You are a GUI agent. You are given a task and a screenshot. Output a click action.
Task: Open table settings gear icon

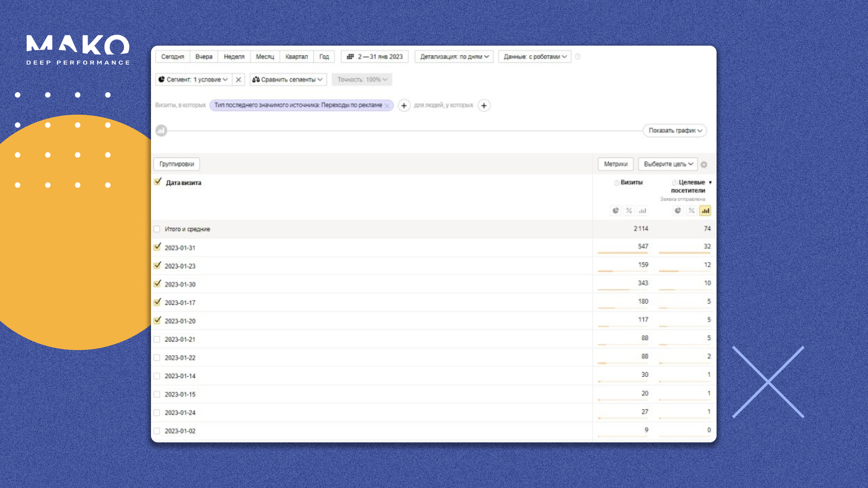click(704, 164)
